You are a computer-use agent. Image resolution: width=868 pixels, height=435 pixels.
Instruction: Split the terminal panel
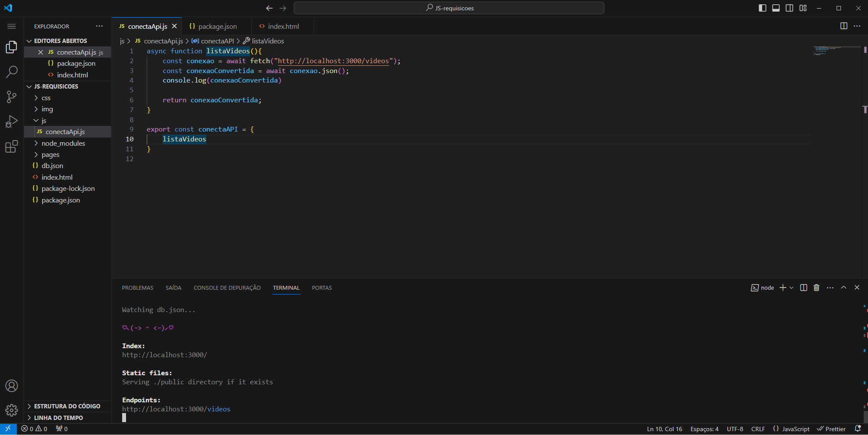803,288
